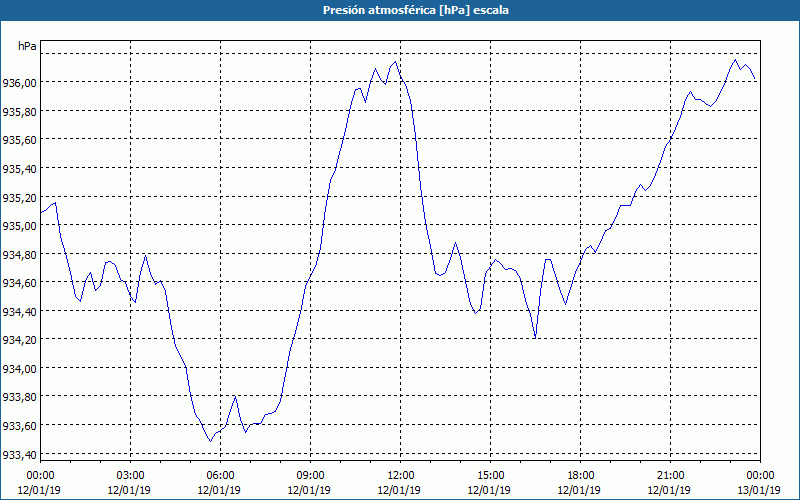Image resolution: width=800 pixels, height=500 pixels.
Task: Click the 933,60 y-axis label
Action: coord(19,425)
